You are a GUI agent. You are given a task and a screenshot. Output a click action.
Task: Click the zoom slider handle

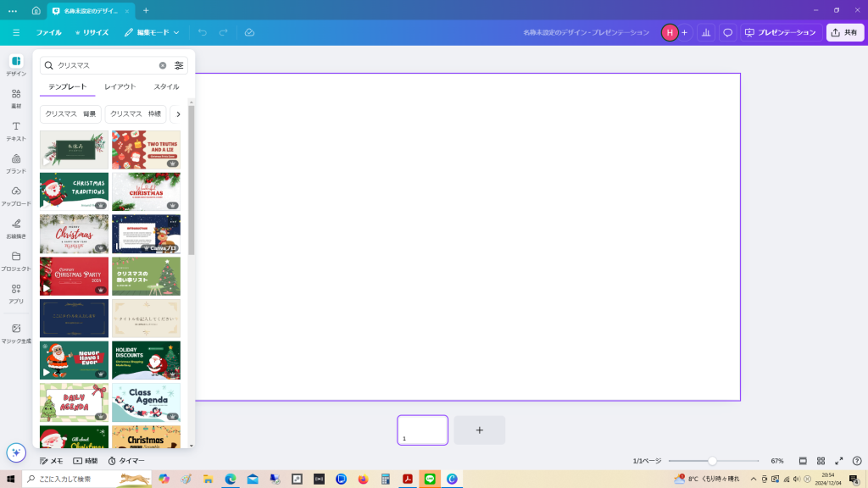[712, 461]
